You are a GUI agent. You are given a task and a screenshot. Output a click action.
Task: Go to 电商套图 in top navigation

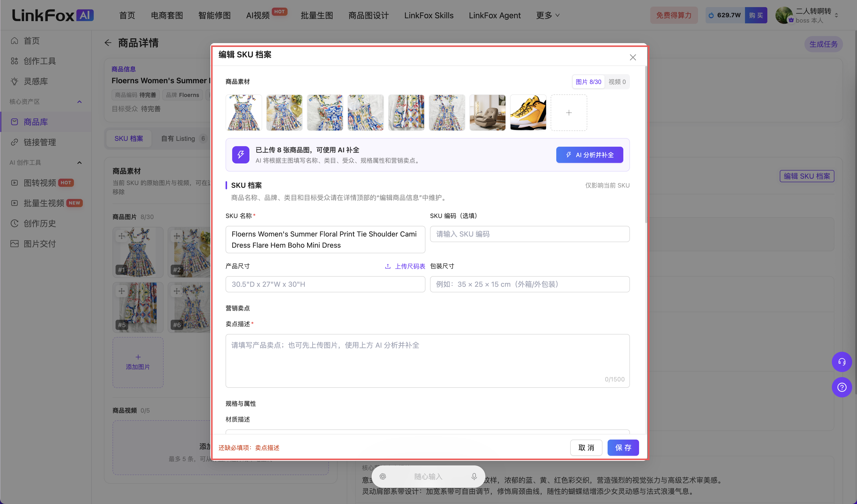coord(167,15)
